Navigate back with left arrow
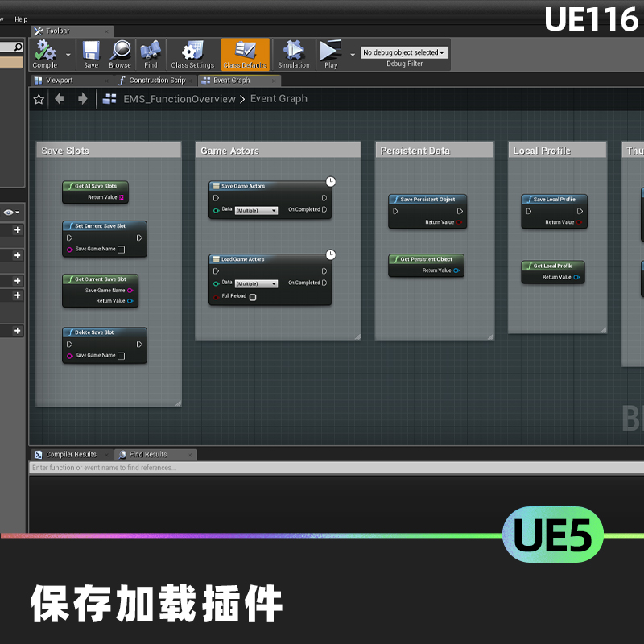Image resolution: width=644 pixels, height=644 pixels. 60,98
